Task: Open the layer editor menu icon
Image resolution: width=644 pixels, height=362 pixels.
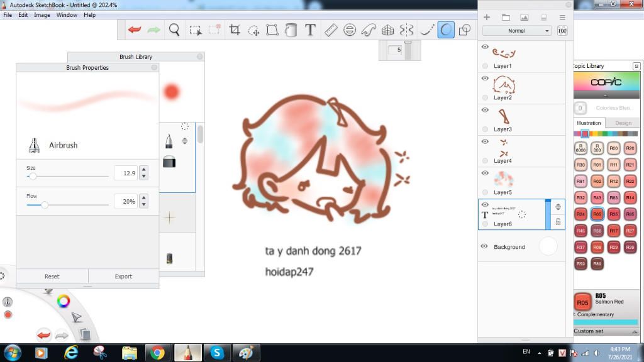Action: click(562, 17)
